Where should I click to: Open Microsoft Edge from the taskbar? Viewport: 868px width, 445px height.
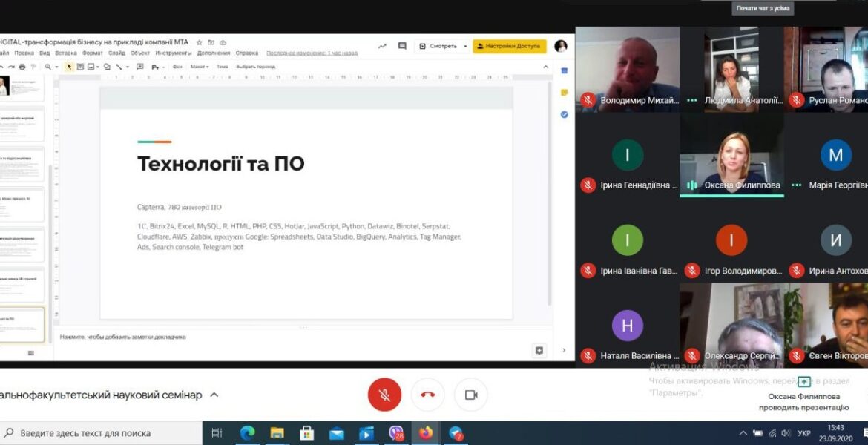[x=247, y=433]
